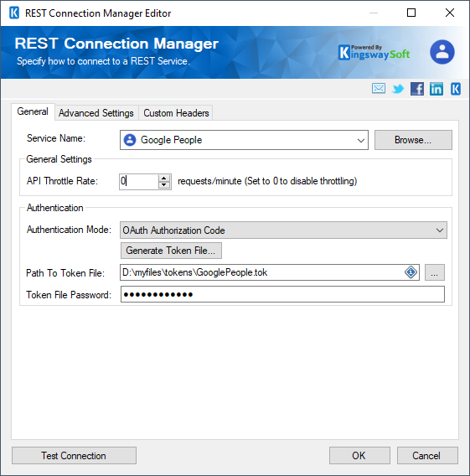Click the email envelope icon

point(379,89)
